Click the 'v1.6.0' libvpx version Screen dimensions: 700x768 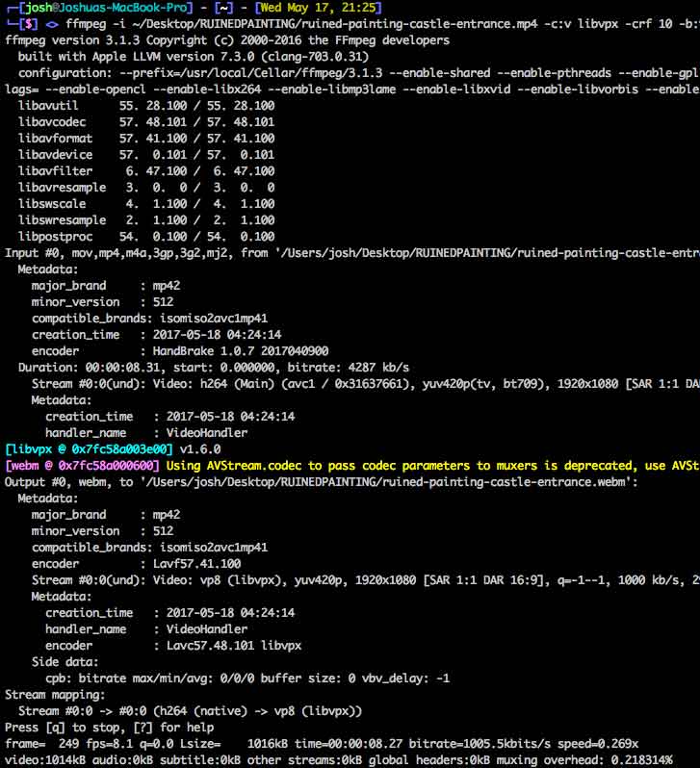[200, 449]
